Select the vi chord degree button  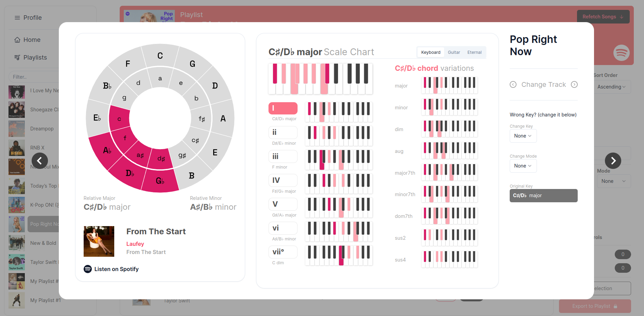(x=283, y=228)
